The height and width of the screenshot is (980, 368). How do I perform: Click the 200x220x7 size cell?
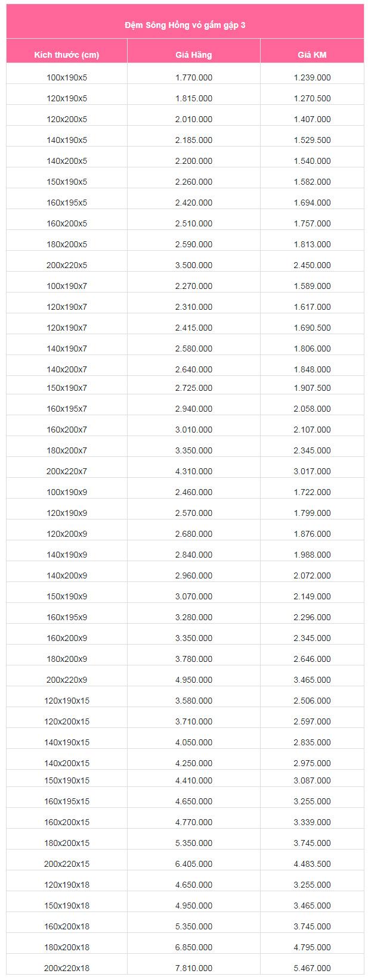[67, 471]
